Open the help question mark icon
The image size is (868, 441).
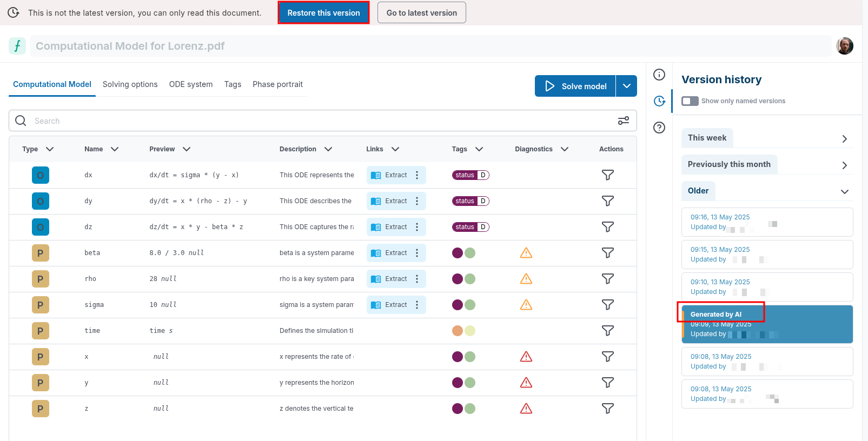click(659, 128)
